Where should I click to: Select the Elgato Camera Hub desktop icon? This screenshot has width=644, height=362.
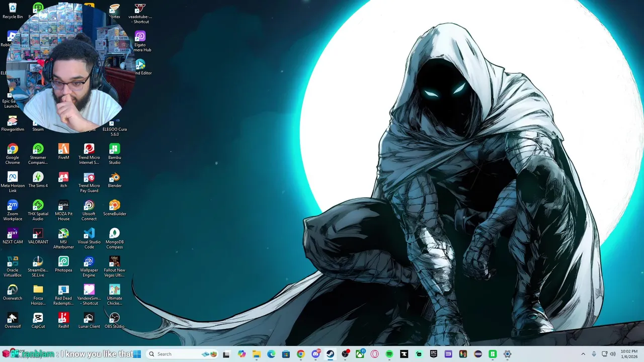click(140, 42)
